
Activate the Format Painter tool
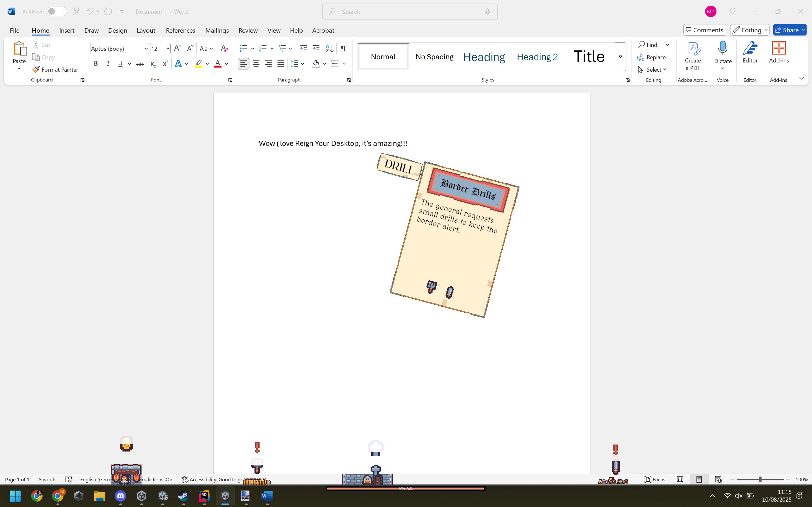tap(55, 69)
